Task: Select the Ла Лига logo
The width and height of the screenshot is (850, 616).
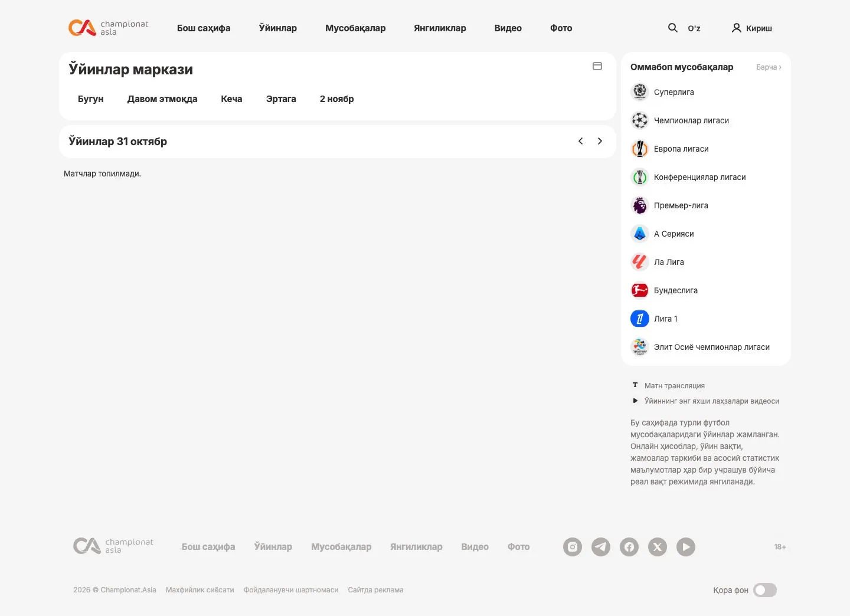Action: click(x=640, y=262)
